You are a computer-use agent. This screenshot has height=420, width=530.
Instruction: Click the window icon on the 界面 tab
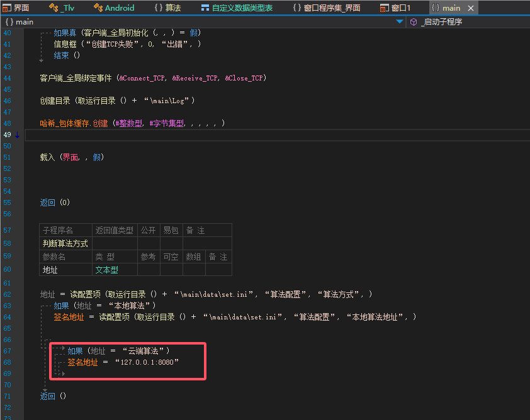click(6, 8)
